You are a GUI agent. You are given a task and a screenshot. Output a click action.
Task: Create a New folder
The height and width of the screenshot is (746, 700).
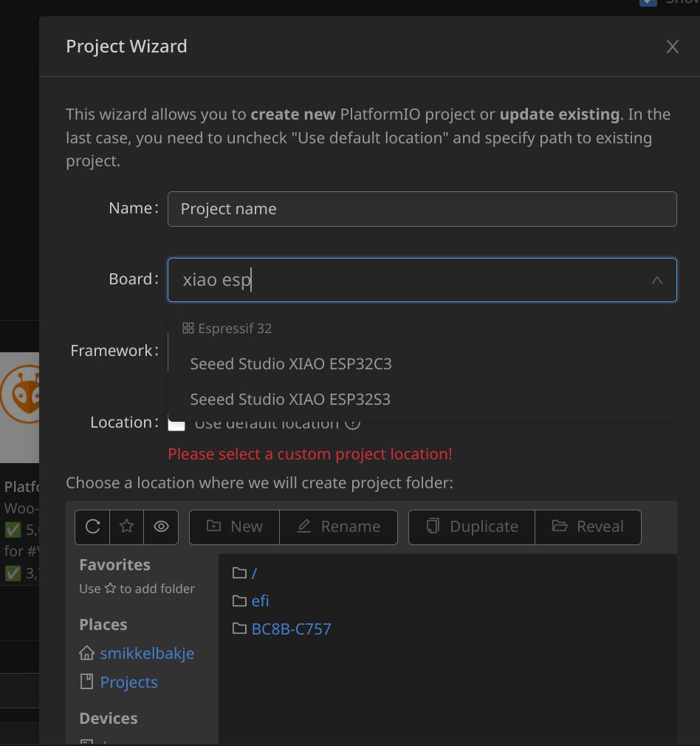pos(235,527)
